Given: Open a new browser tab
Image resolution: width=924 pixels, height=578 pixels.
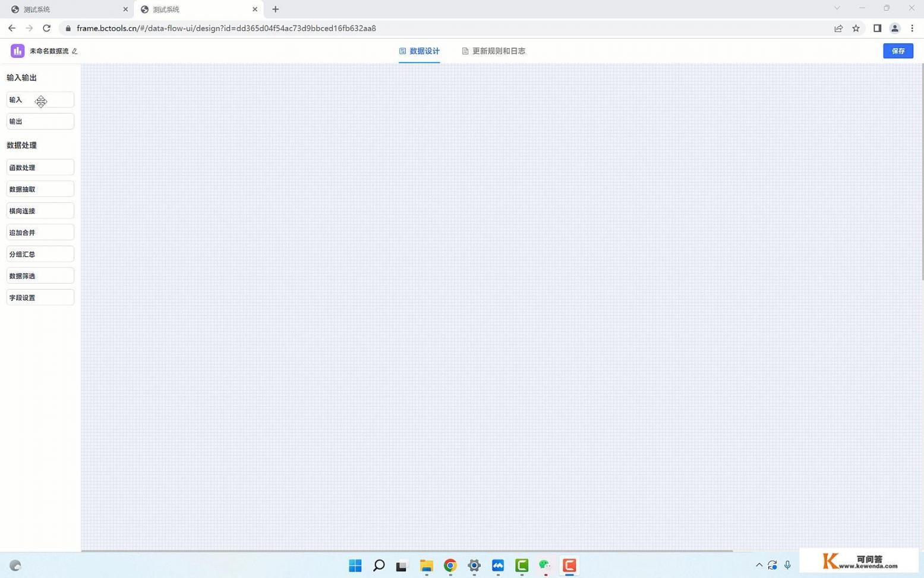Looking at the screenshot, I should pos(275,10).
